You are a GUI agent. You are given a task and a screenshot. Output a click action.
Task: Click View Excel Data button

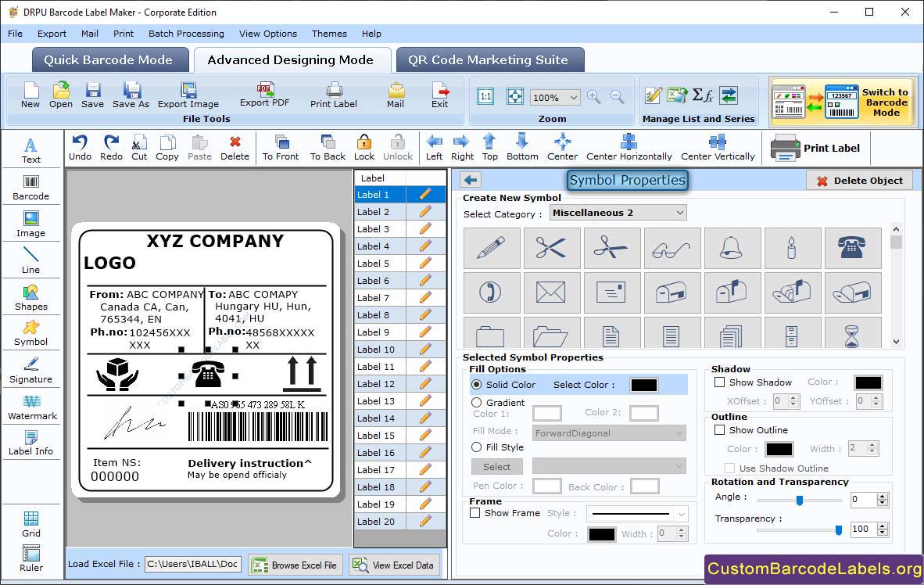[394, 565]
